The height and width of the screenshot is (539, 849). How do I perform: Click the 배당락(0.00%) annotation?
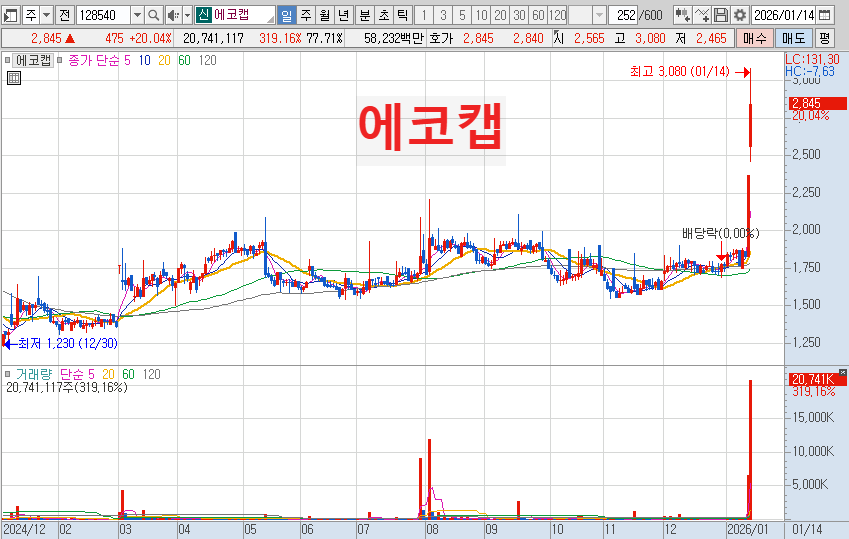[x=721, y=233]
